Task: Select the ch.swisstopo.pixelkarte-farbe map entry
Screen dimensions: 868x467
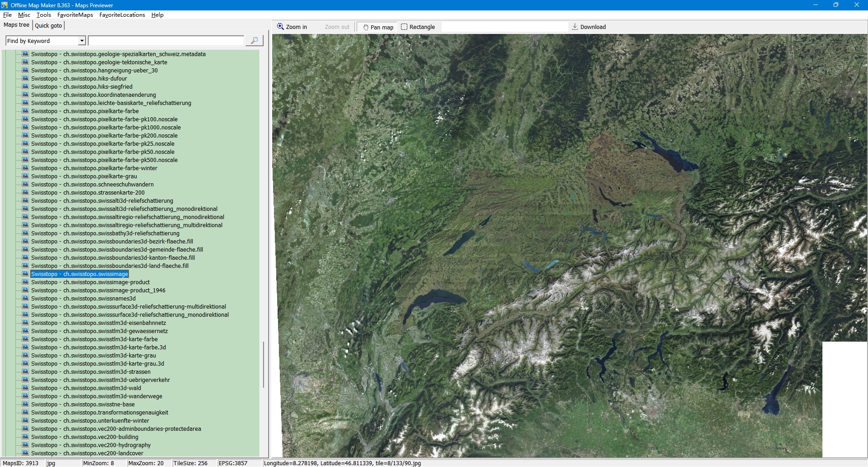Action: (x=85, y=111)
